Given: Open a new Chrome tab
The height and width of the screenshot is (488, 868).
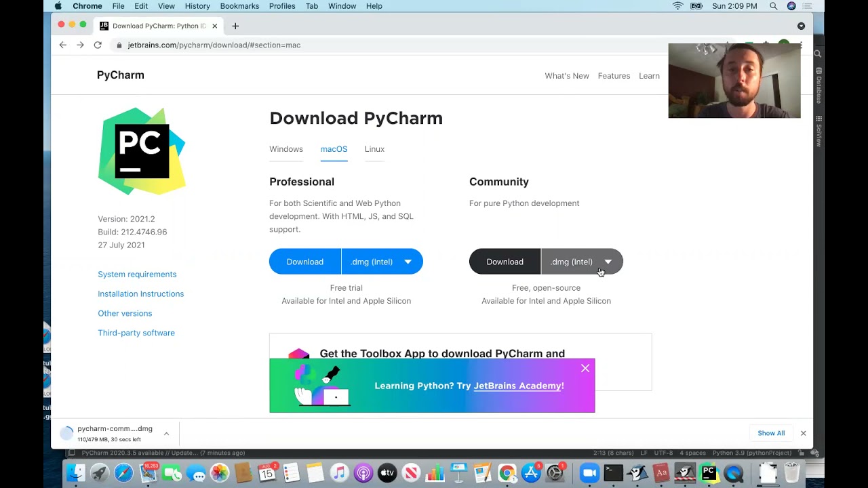Looking at the screenshot, I should 235,26.
